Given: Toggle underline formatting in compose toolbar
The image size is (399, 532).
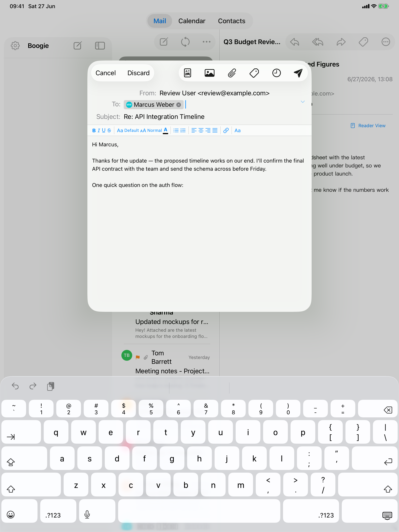Looking at the screenshot, I should 104,130.
